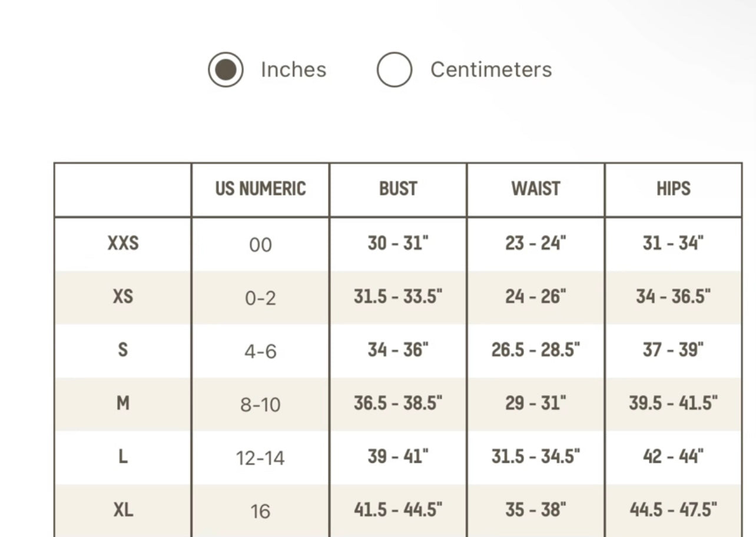Screen dimensions: 756x537
Task: Select the Inches radio button
Action: (x=226, y=69)
